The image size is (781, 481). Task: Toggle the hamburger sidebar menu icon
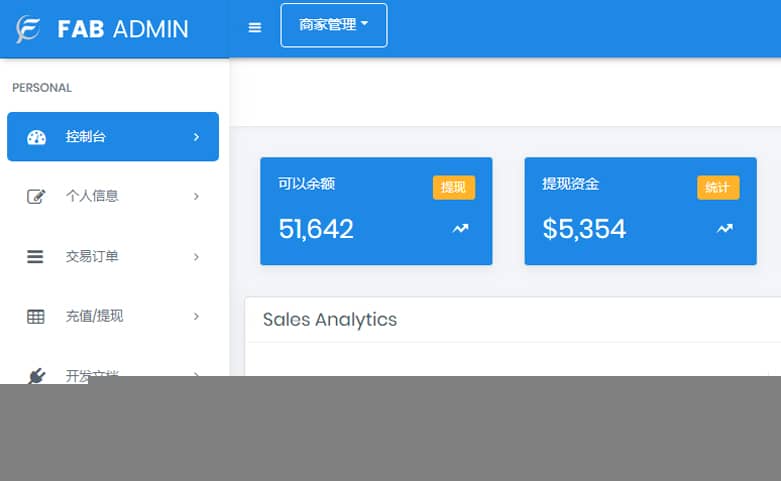point(255,27)
